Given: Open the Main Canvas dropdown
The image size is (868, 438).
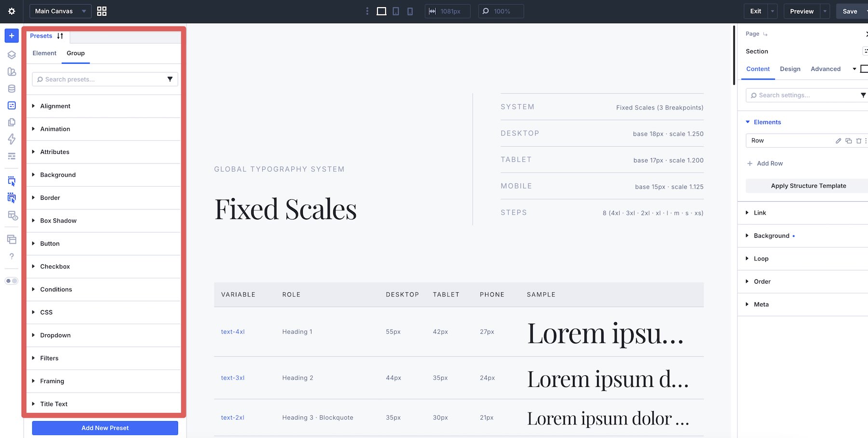Looking at the screenshot, I should (60, 11).
